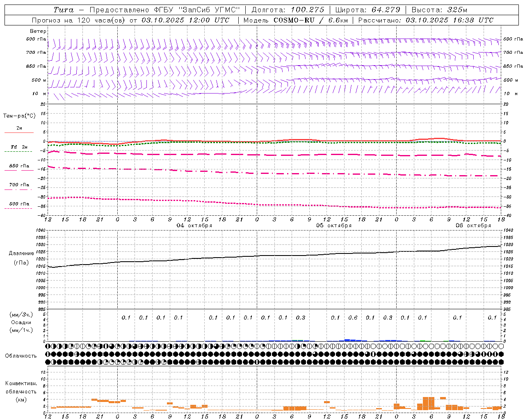Click "Рассчитано: 03.10.2025 16:38 UTC" text
The height and width of the screenshot is (420, 525).
(x=426, y=20)
